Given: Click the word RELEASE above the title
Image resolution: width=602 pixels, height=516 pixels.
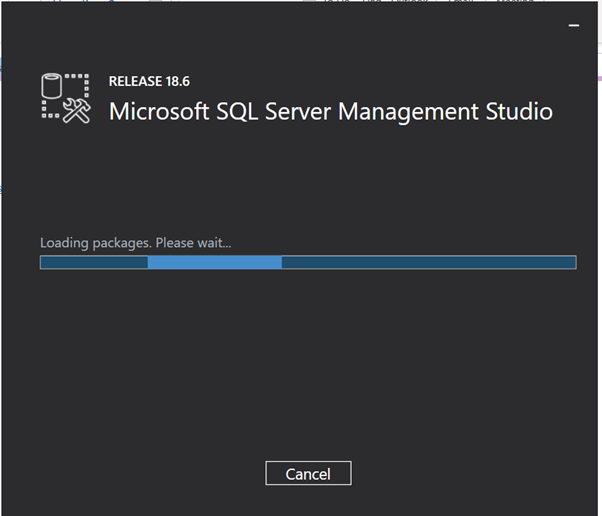Looking at the screenshot, I should [x=134, y=80].
